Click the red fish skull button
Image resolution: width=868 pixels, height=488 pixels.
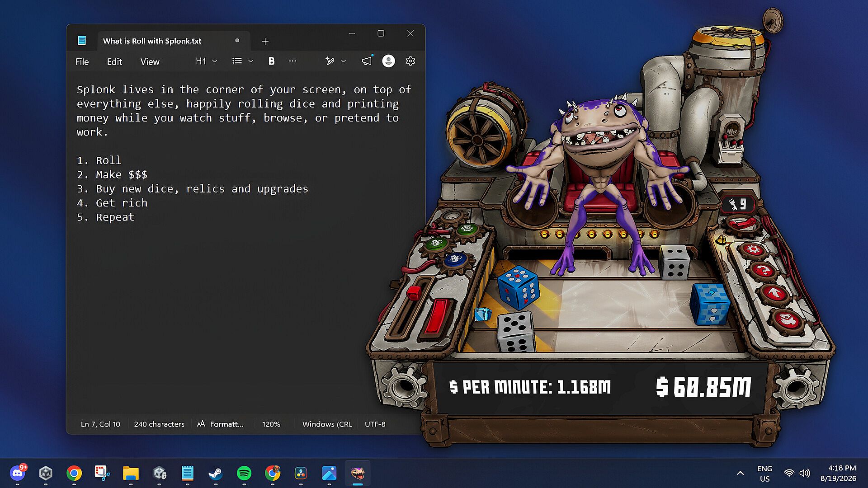click(788, 320)
